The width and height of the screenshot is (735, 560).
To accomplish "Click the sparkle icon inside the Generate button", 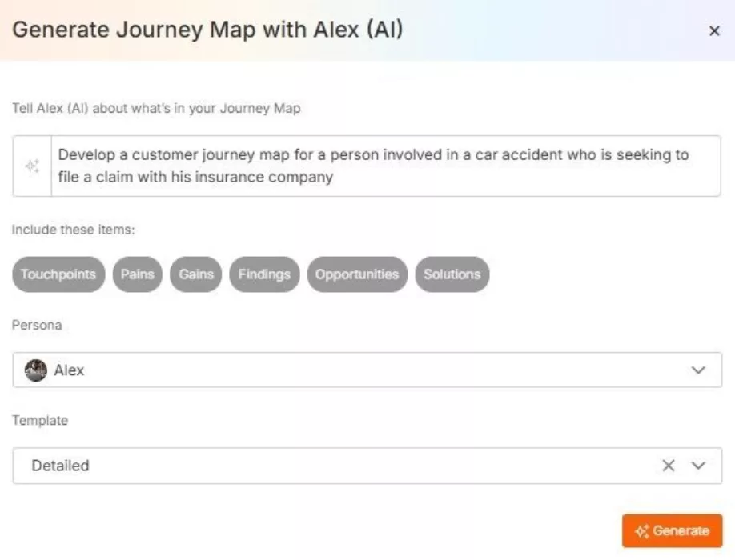I will pyautogui.click(x=643, y=530).
